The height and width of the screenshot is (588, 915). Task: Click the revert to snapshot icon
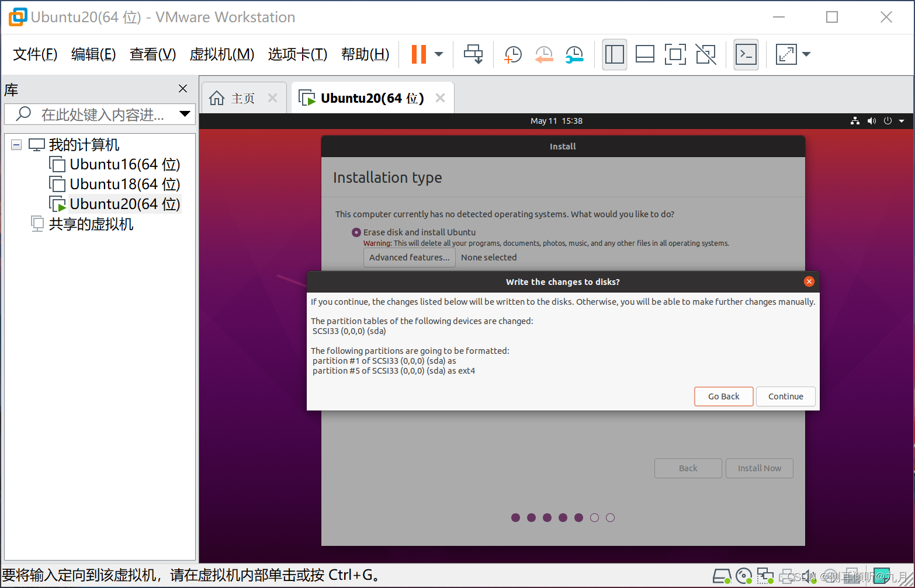[x=544, y=54]
